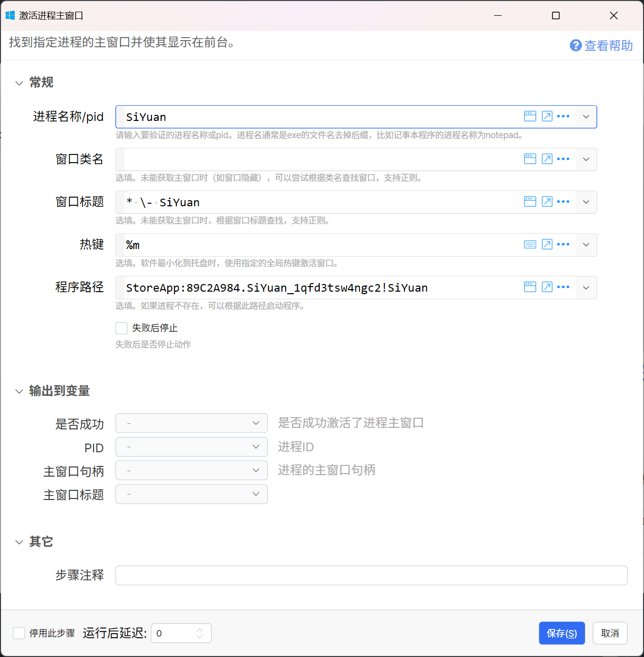This screenshot has width=644, height=657.
Task: Open three-dots menu in 程序路径 row
Action: (563, 287)
